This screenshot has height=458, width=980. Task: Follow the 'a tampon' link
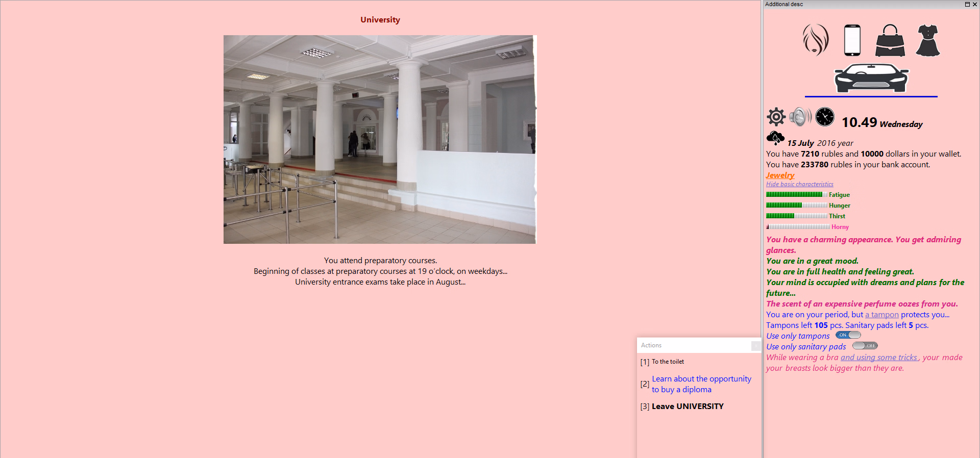coord(882,315)
